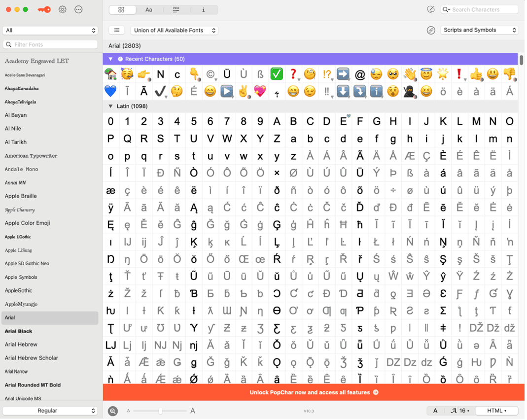Select the thinking face emoji
This screenshot has width=527, height=420.
coord(177,91)
